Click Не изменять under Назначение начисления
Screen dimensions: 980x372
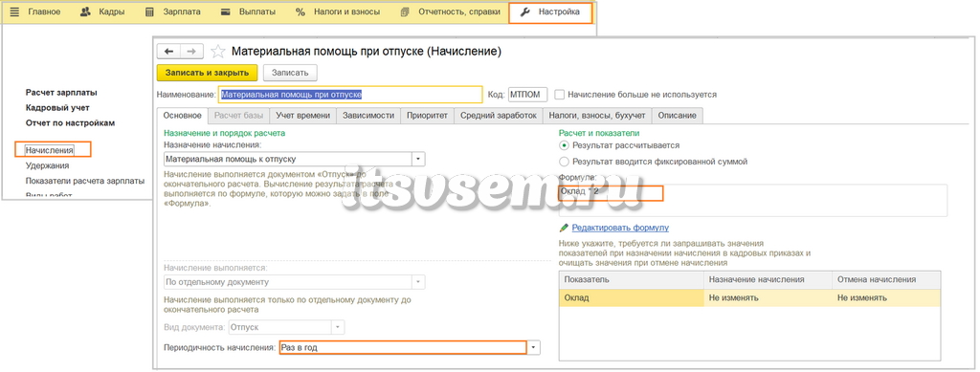coord(768,297)
